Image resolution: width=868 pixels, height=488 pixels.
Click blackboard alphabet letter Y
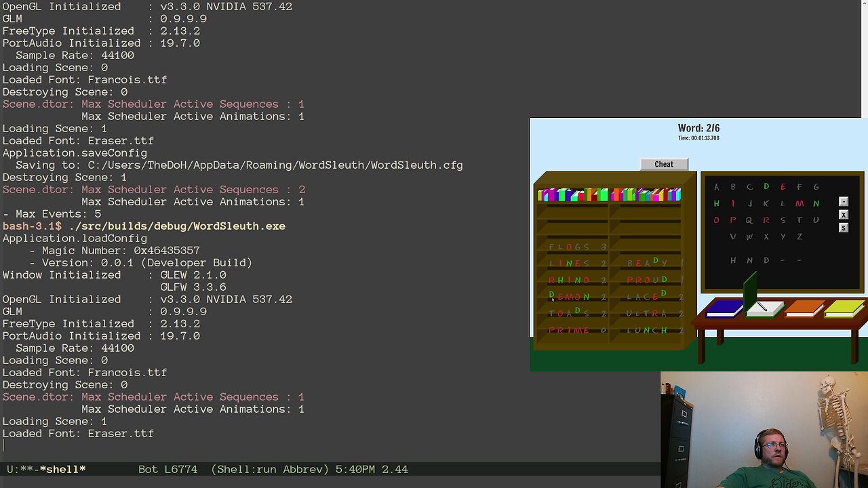783,237
